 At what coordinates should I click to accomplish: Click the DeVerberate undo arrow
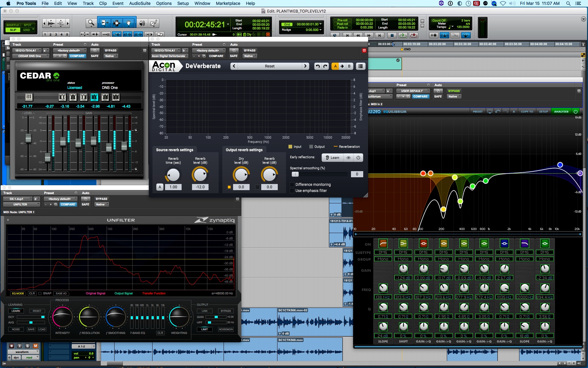(x=318, y=66)
